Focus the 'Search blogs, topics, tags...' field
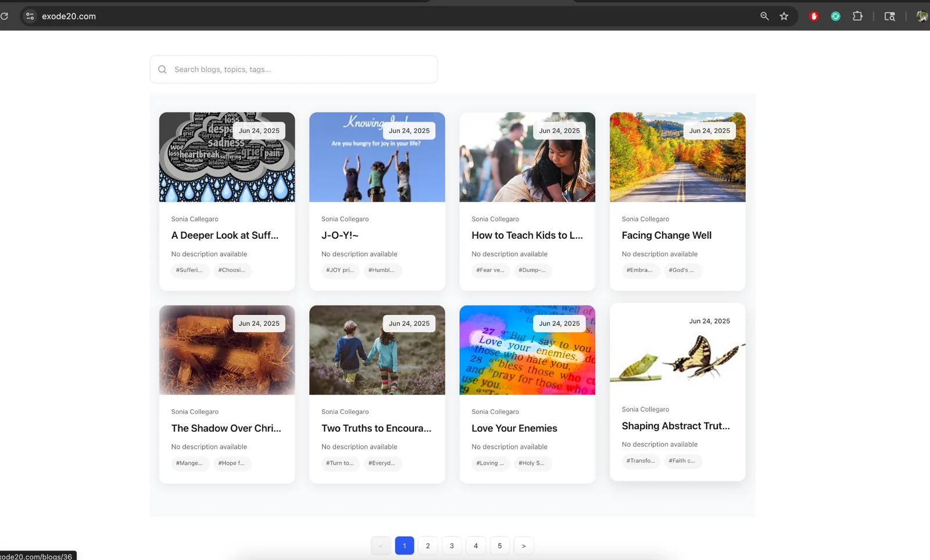This screenshot has width=930, height=560. 294,69
